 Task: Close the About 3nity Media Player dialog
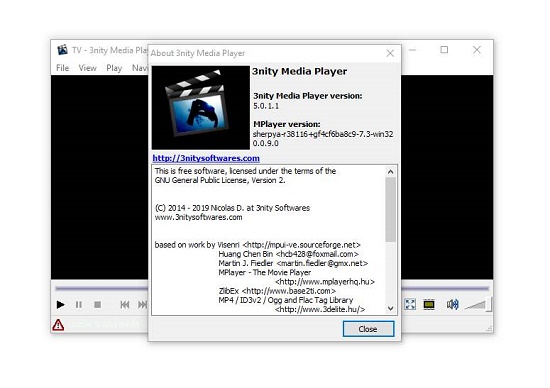click(368, 329)
